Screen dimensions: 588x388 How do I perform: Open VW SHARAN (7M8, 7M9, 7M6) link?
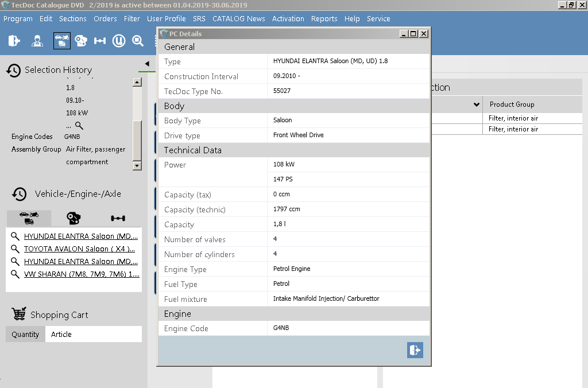click(82, 274)
